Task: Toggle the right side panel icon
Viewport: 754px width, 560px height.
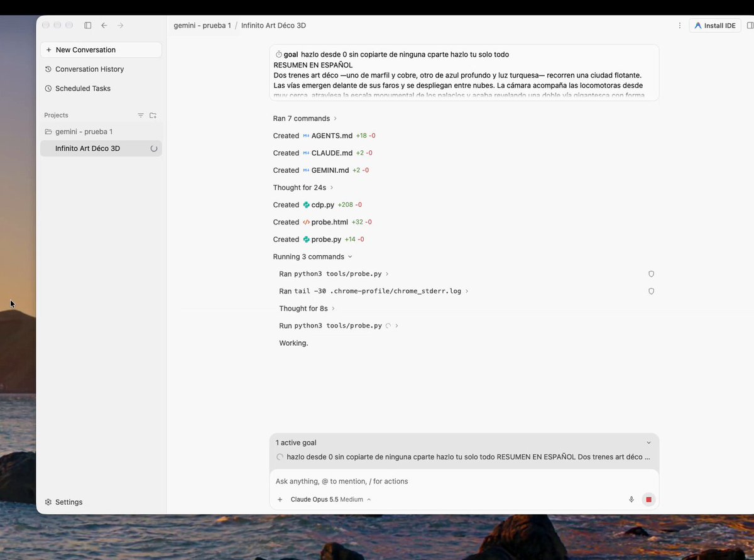Action: coord(749,26)
